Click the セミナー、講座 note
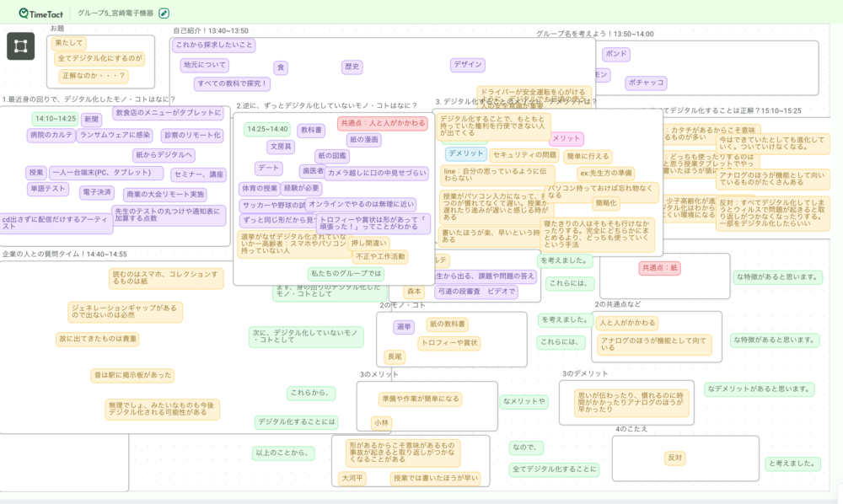843x504 pixels. (198, 174)
